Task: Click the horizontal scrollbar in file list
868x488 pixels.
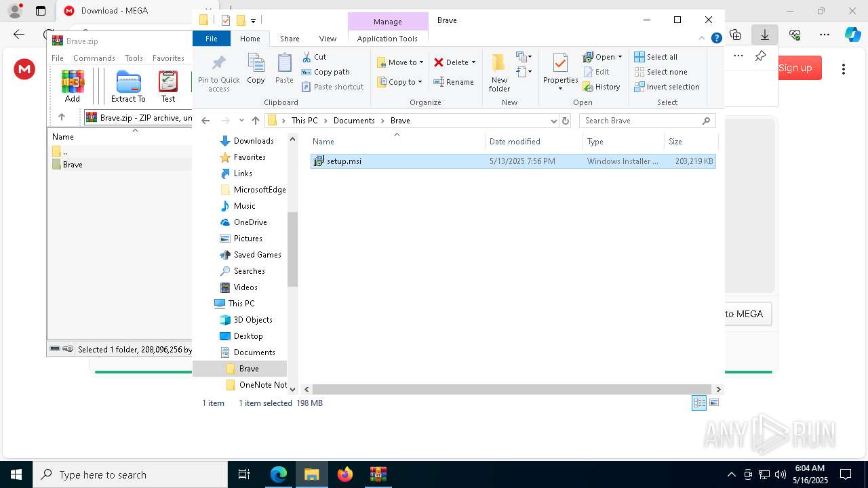Action: (x=511, y=389)
